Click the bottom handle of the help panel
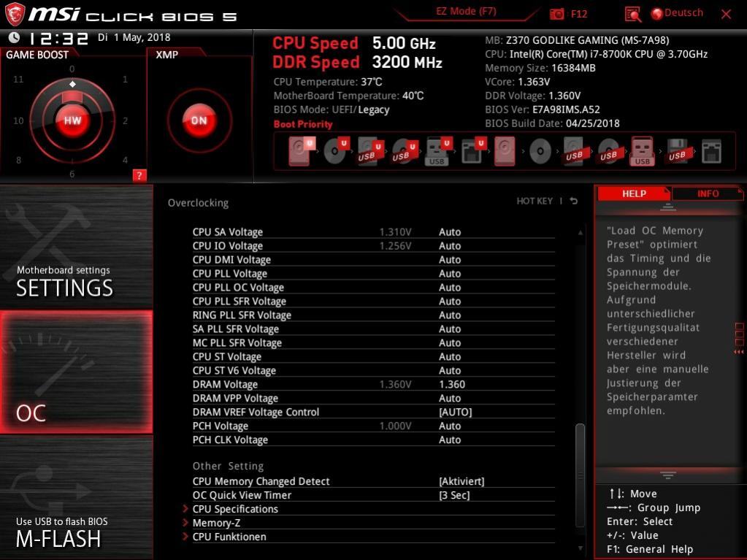This screenshot has height=560, width=747. [x=667, y=475]
